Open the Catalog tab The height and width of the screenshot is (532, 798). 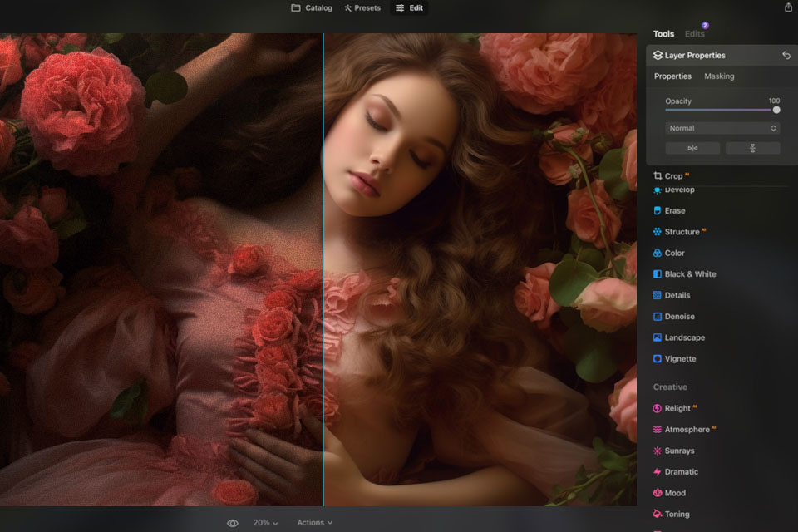[x=312, y=7]
